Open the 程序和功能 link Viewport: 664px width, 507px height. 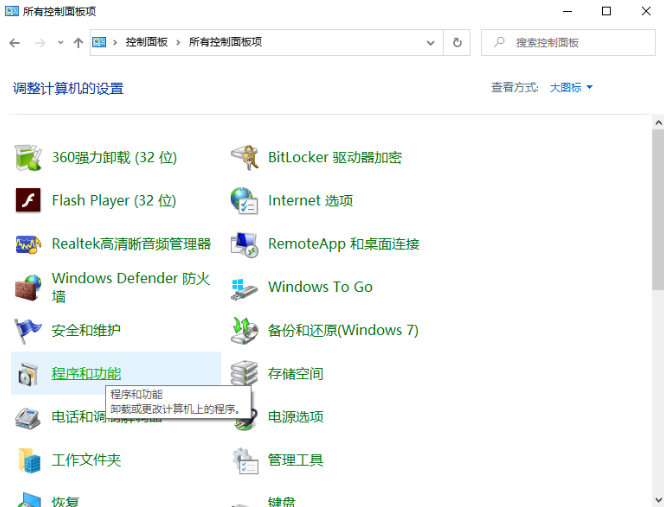pos(86,373)
